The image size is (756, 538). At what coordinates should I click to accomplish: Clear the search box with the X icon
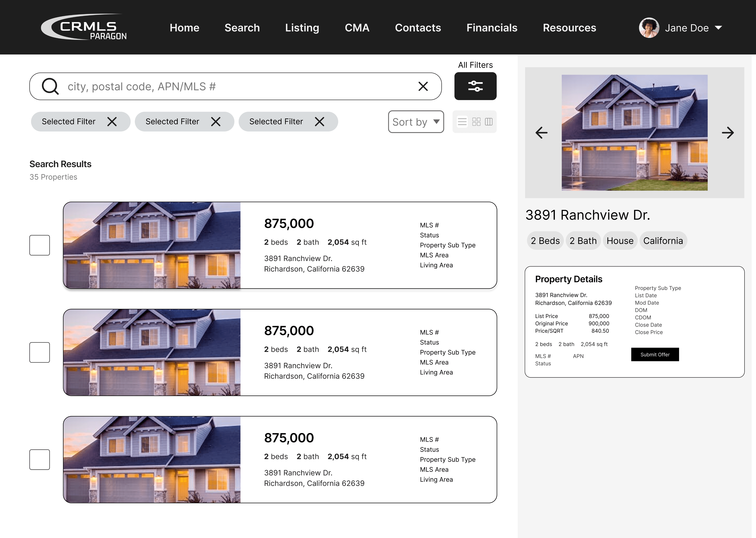[423, 86]
